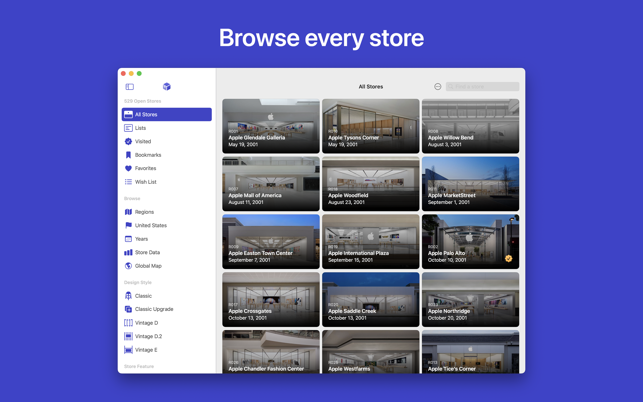Image resolution: width=643 pixels, height=402 pixels.
Task: Browse stores by Years
Action: pos(166,239)
